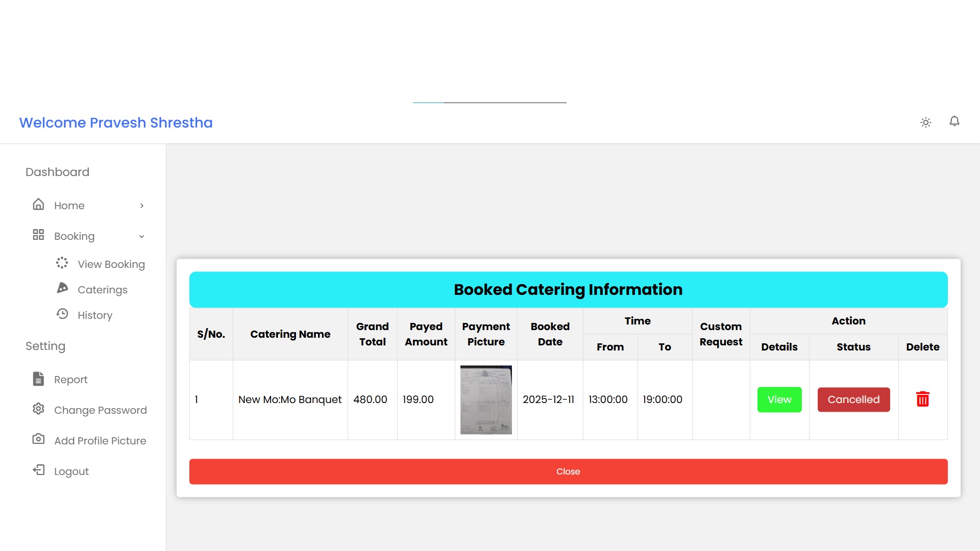Screen dimensions: 980x551
Task: Click the Add Profile Picture camera icon
Action: (x=38, y=439)
